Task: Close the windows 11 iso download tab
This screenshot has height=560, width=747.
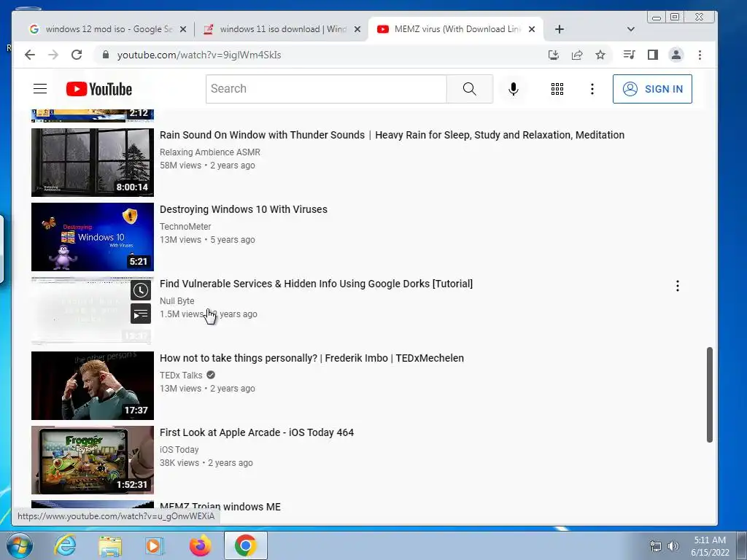Action: click(x=357, y=29)
